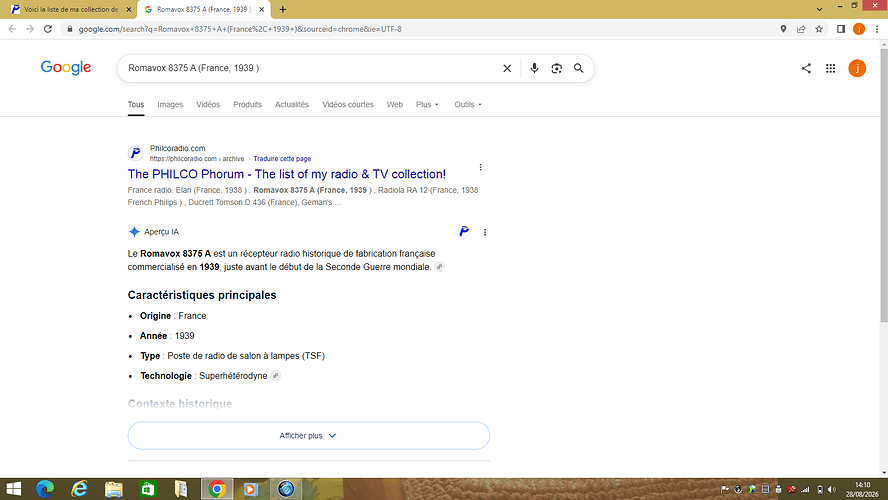The image size is (888, 500).
Task: Open a new browser tab
Action: [283, 10]
